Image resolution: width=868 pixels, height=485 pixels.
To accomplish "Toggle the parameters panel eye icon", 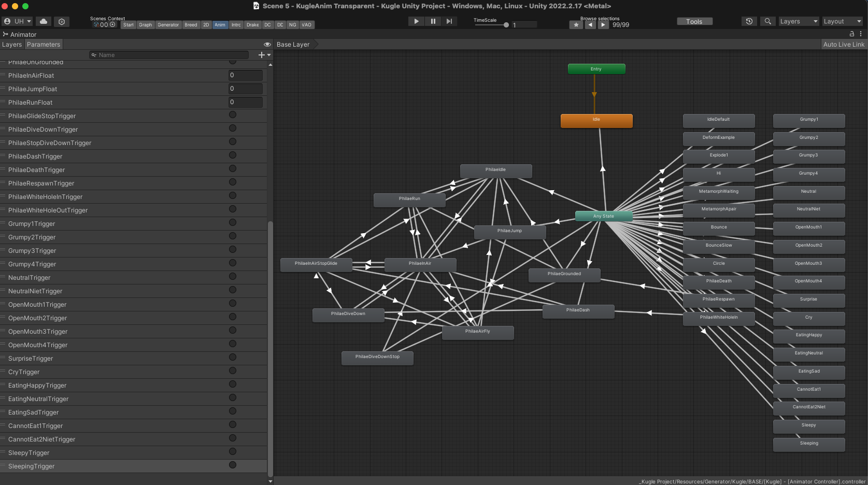I will pos(267,45).
